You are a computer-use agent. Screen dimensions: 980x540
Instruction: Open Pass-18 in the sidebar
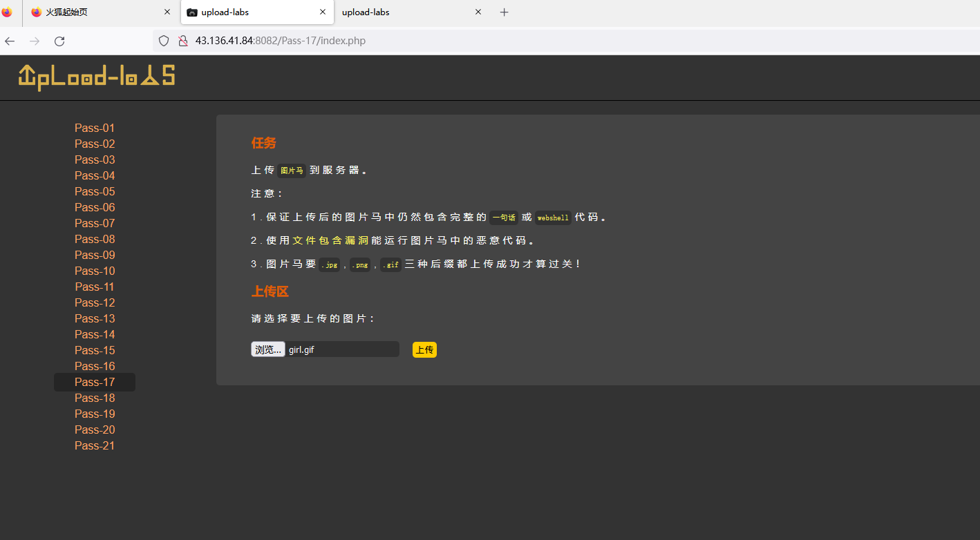[95, 398]
